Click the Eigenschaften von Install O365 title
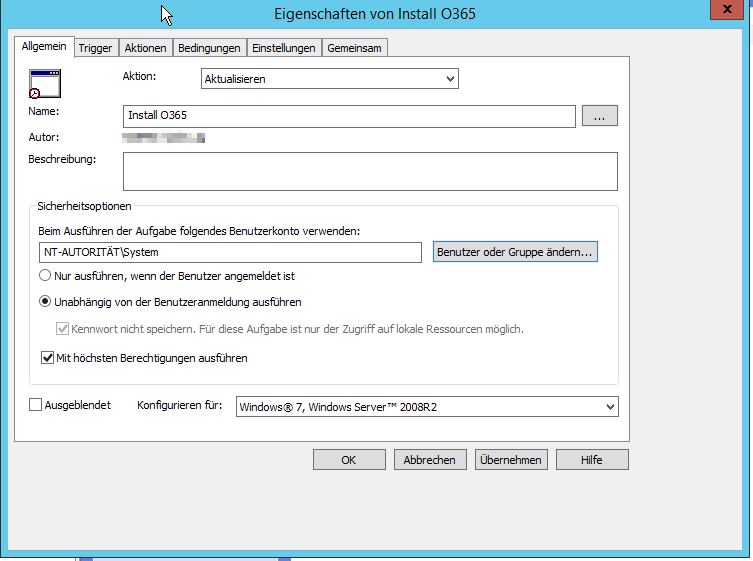753x561 pixels. tap(375, 14)
